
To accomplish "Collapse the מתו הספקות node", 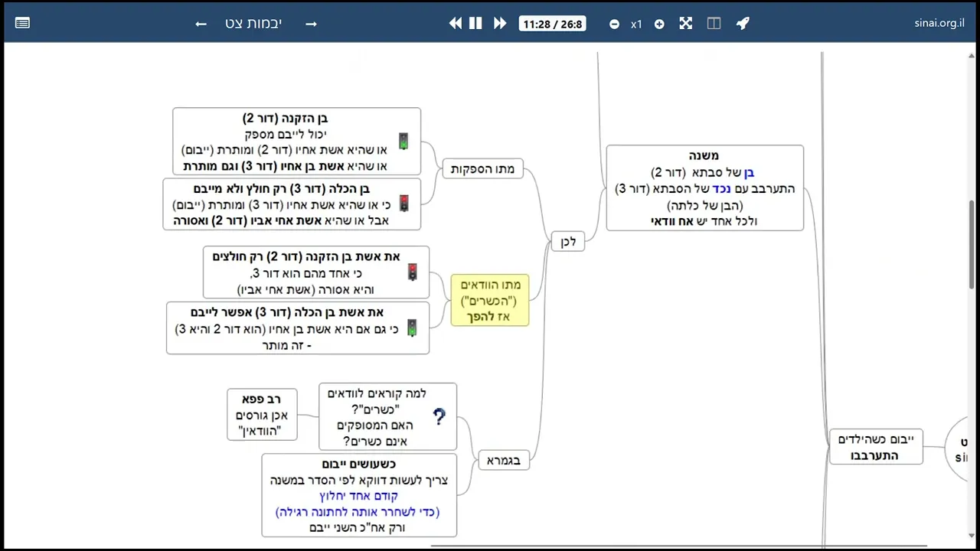I will coord(482,168).
